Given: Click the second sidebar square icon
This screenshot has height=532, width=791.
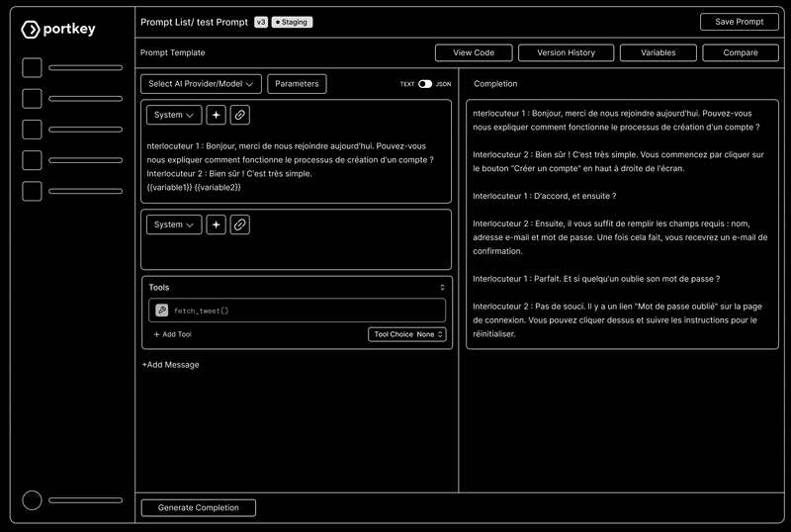Looking at the screenshot, I should coord(32,99).
